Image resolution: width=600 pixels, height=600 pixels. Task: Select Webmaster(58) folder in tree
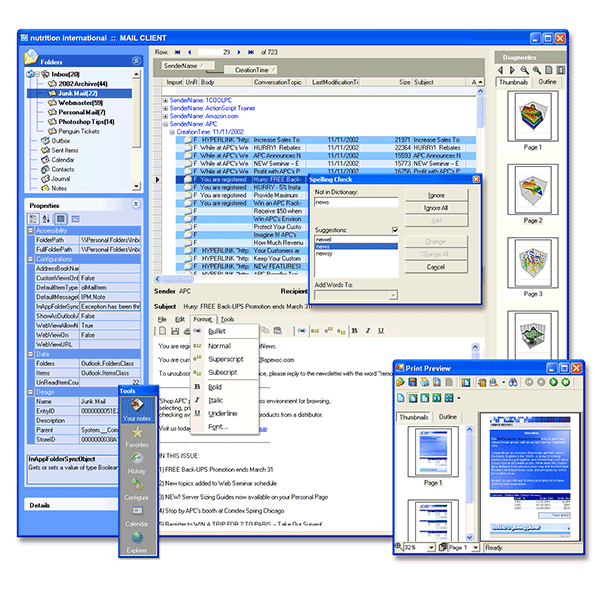pos(80,103)
